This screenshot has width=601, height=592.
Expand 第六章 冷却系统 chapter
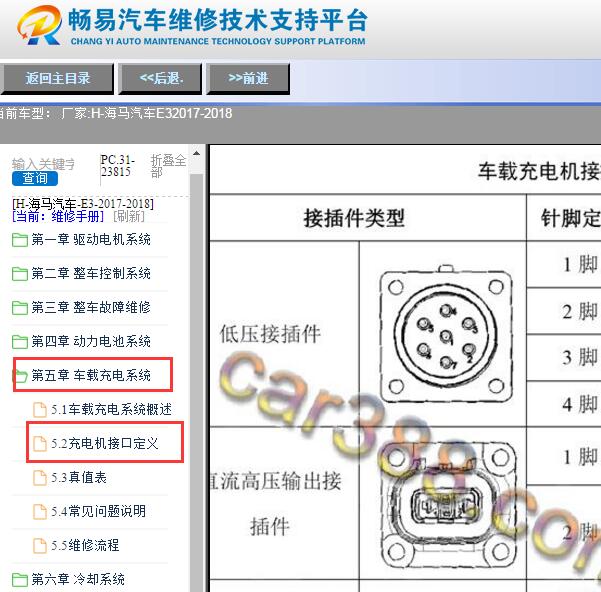(x=78, y=579)
